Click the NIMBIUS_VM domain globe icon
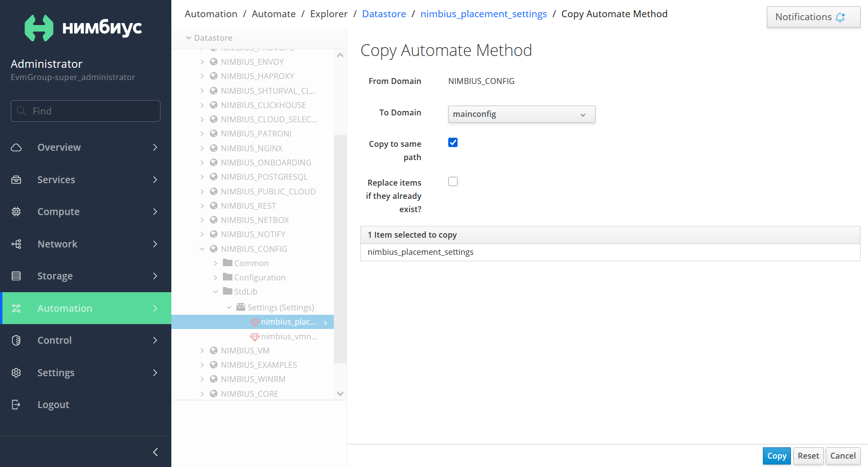The image size is (868, 467). pos(214,351)
